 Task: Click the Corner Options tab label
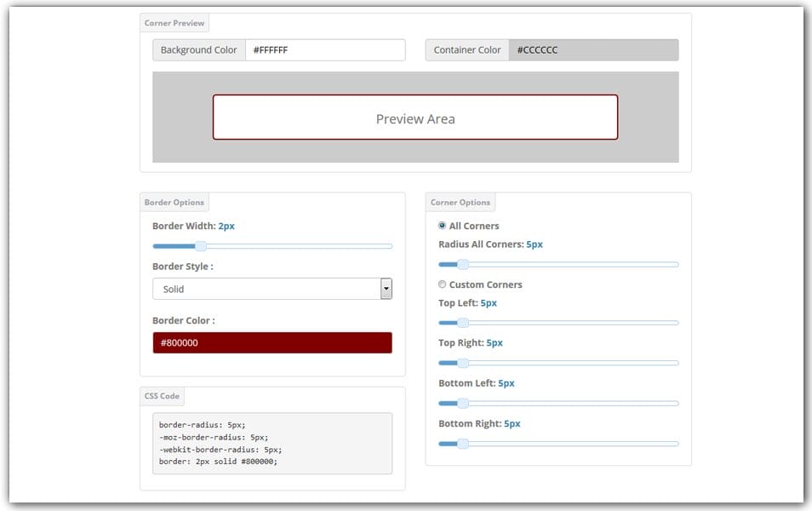pyautogui.click(x=460, y=203)
